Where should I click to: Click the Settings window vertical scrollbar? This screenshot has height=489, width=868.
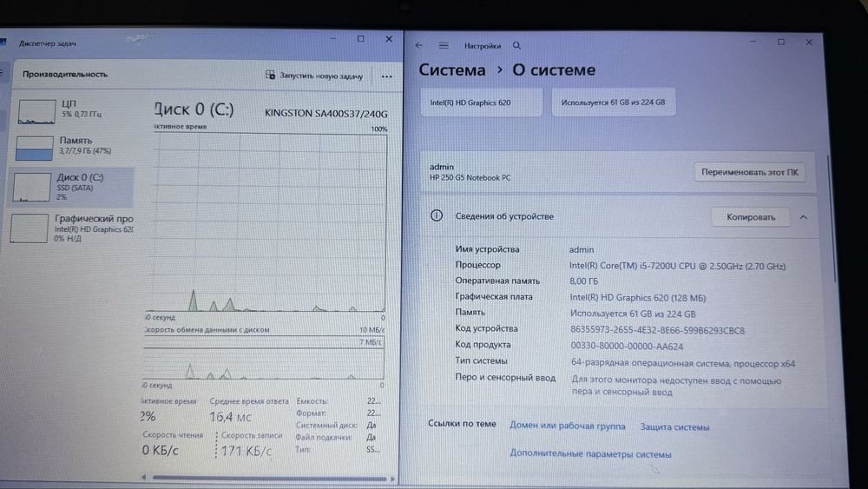(833, 219)
